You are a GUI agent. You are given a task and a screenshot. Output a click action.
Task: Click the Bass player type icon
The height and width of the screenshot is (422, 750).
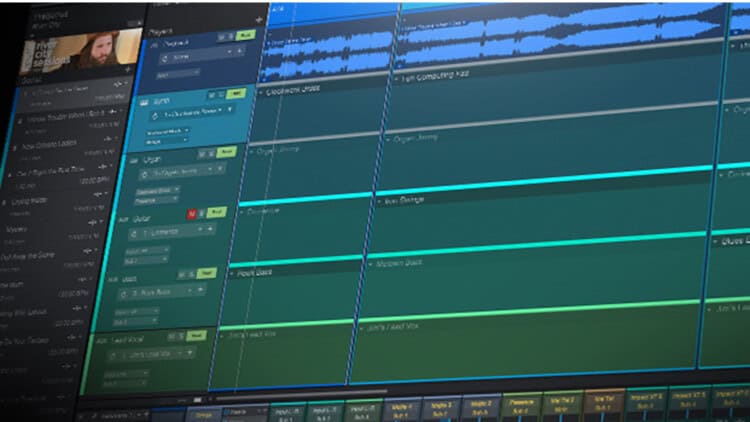113,279
